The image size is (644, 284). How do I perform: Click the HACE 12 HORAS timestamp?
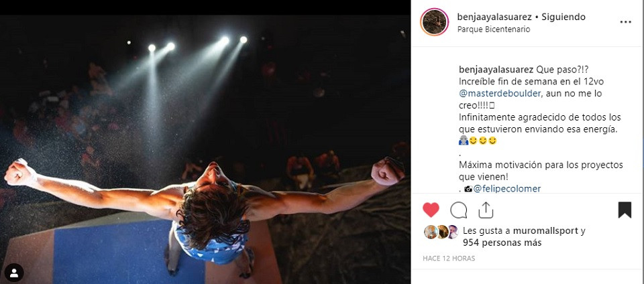click(448, 258)
